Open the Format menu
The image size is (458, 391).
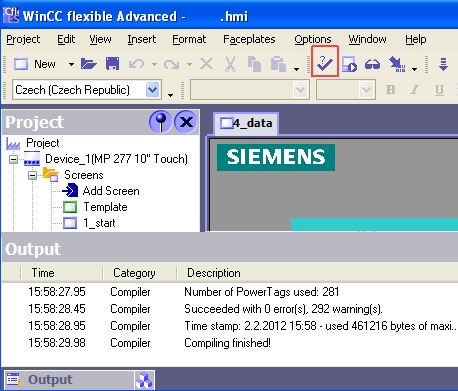189,39
